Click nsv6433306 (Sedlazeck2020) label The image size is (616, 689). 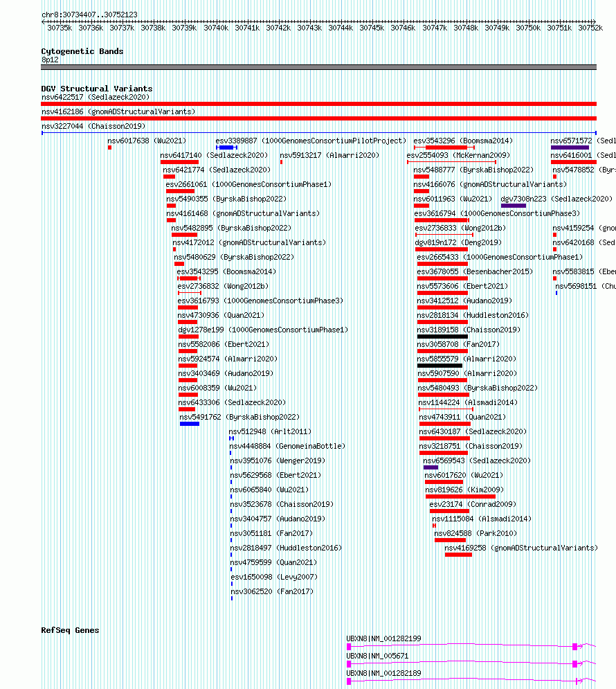(x=232, y=402)
